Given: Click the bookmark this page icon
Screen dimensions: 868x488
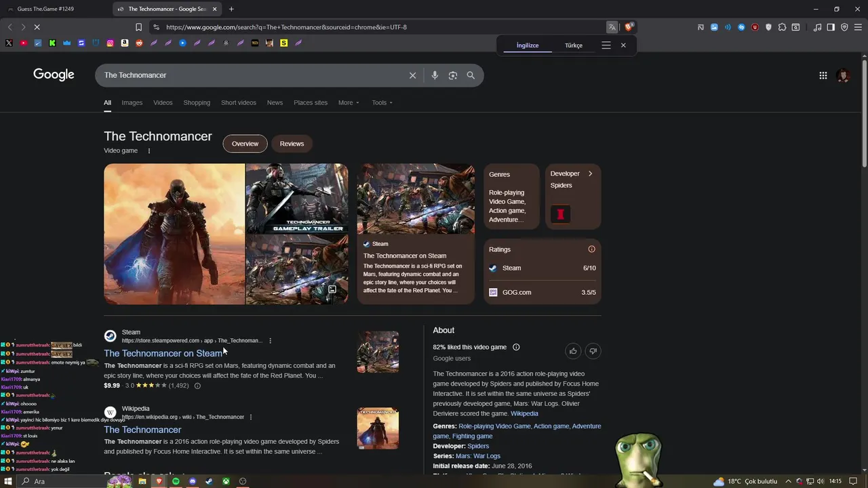Looking at the screenshot, I should point(138,27).
